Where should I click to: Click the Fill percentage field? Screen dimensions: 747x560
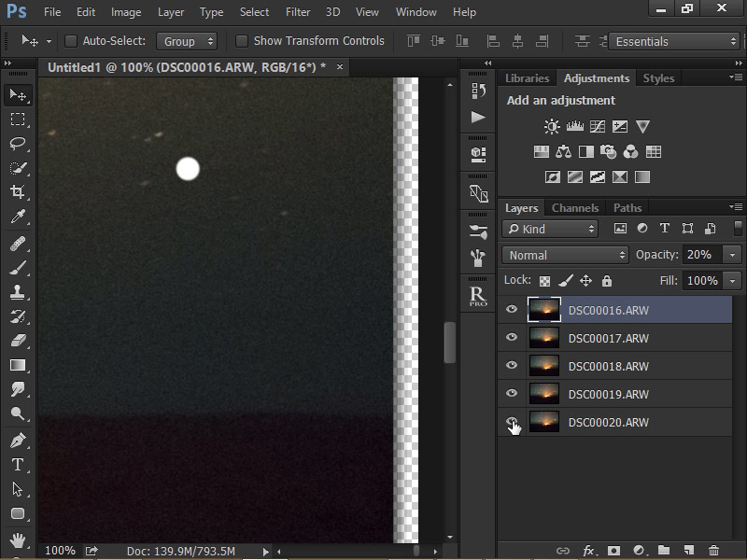point(701,281)
